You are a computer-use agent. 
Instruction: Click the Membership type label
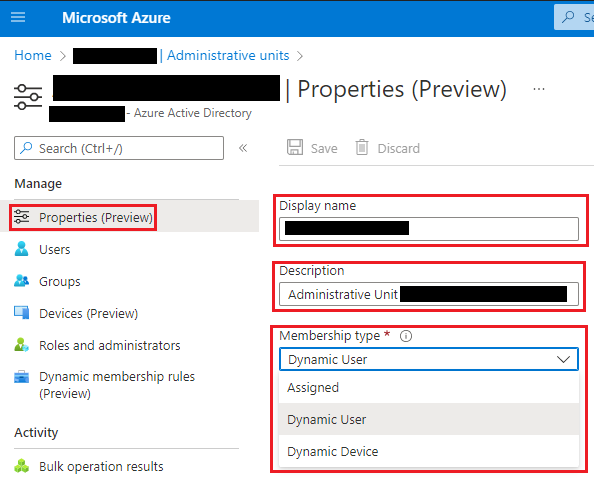pos(330,336)
